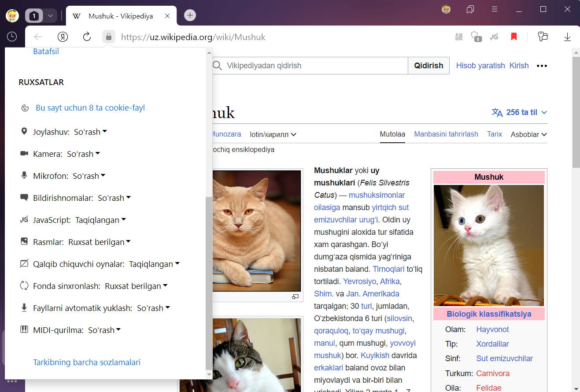Click the lock icon in the address bar
The height and width of the screenshot is (392, 580).
click(x=109, y=37)
